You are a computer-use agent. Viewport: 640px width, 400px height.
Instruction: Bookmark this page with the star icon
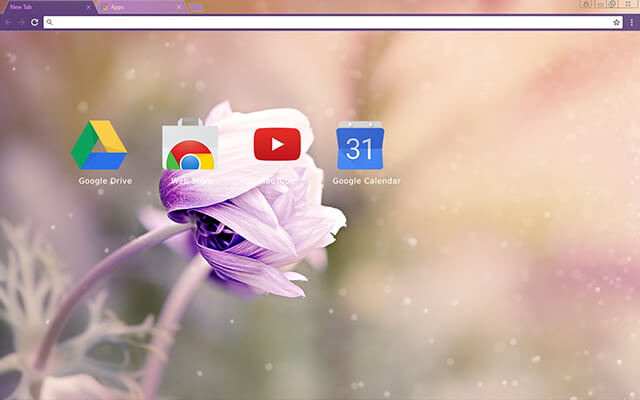(x=616, y=22)
